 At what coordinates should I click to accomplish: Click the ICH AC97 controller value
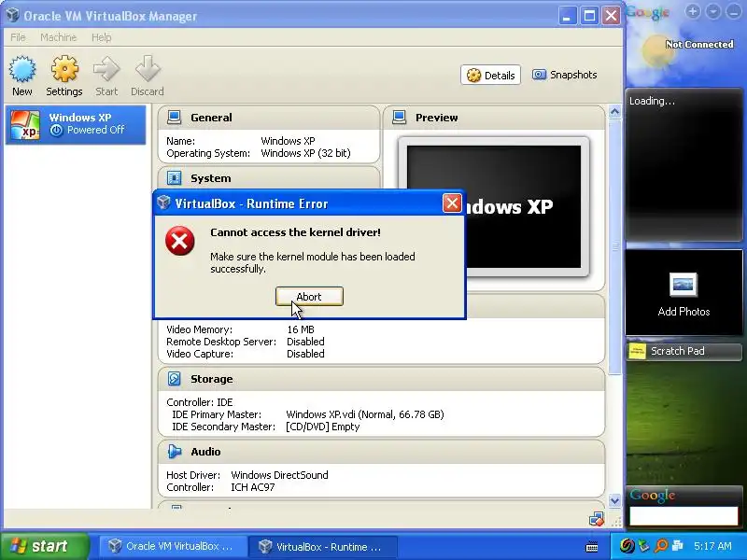point(252,487)
